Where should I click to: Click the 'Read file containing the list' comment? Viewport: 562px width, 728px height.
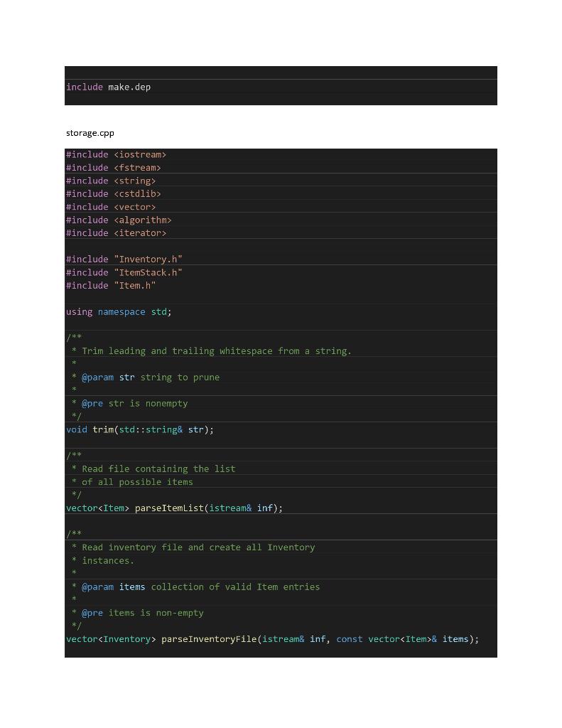[x=153, y=469]
